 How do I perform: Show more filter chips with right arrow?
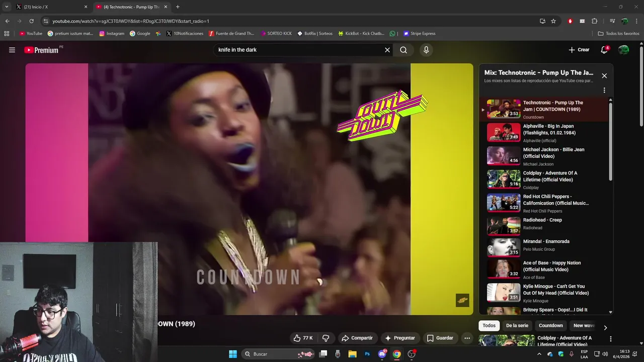pyautogui.click(x=605, y=327)
